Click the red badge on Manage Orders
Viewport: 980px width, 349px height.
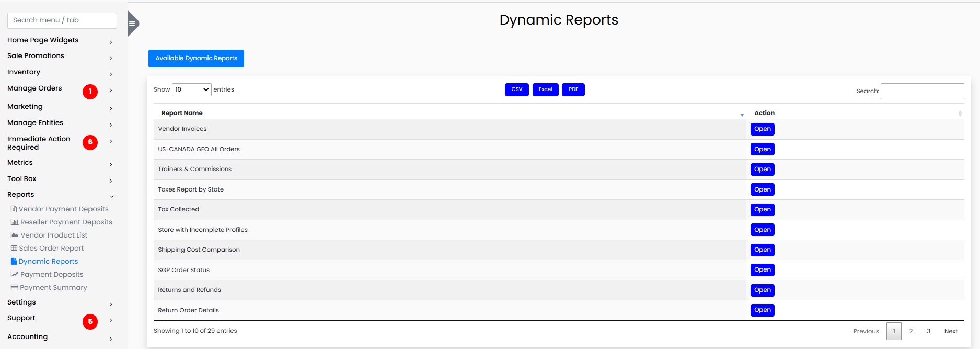90,92
